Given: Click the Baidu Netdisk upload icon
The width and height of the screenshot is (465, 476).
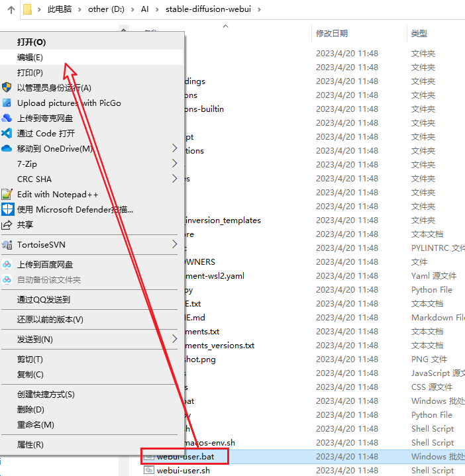Looking at the screenshot, I should 7,264.
